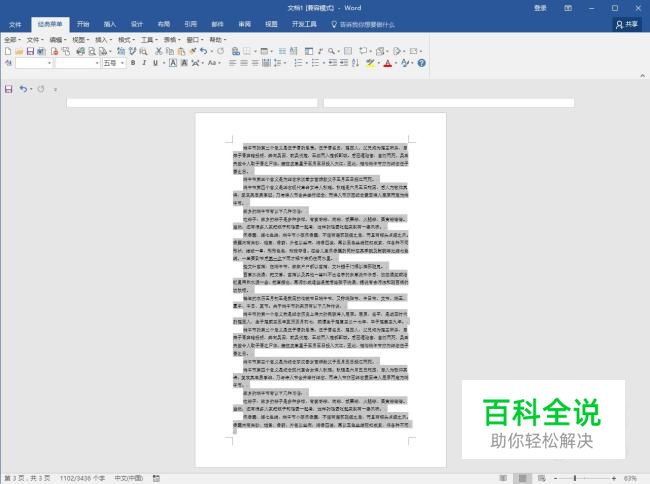Click the zoom percentage in status bar

[630, 478]
